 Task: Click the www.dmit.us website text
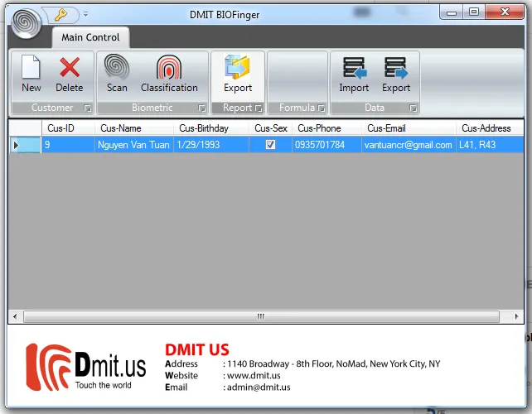pos(254,376)
